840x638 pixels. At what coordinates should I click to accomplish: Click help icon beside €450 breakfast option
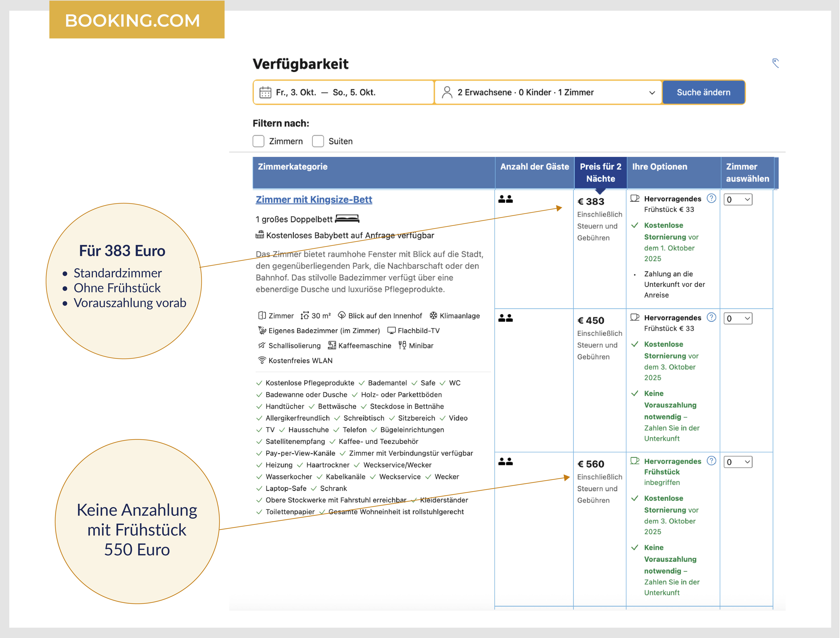711,317
